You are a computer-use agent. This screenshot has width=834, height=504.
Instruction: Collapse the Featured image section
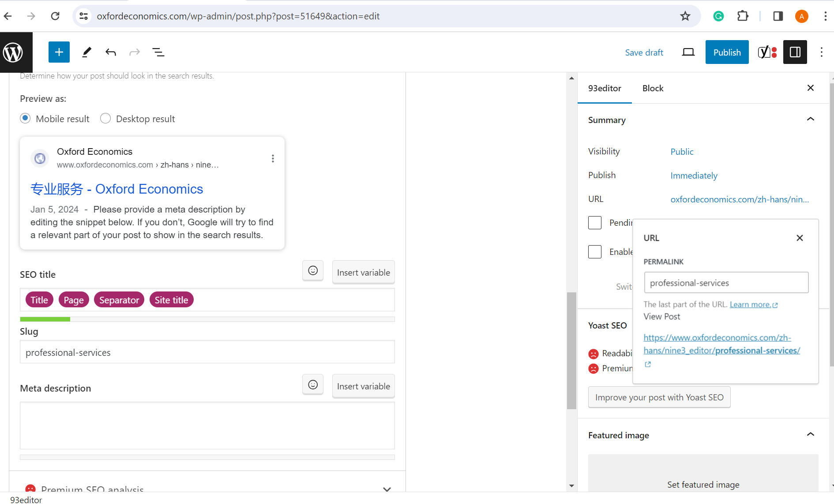click(811, 435)
